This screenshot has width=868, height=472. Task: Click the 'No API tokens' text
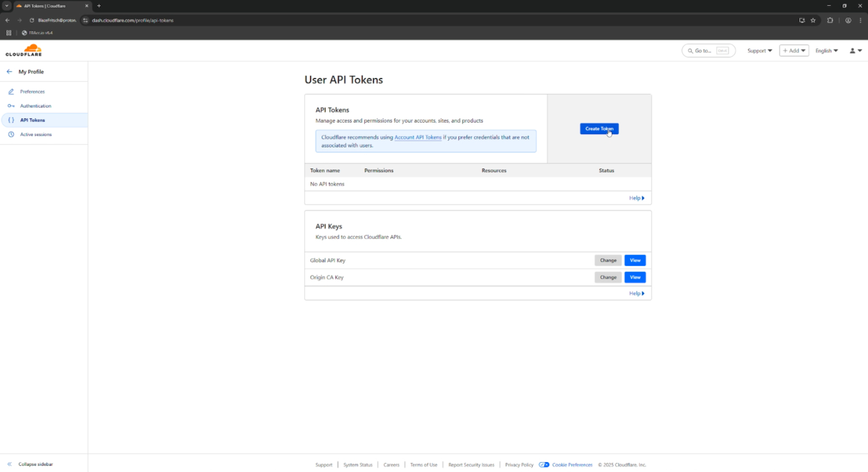tap(327, 184)
